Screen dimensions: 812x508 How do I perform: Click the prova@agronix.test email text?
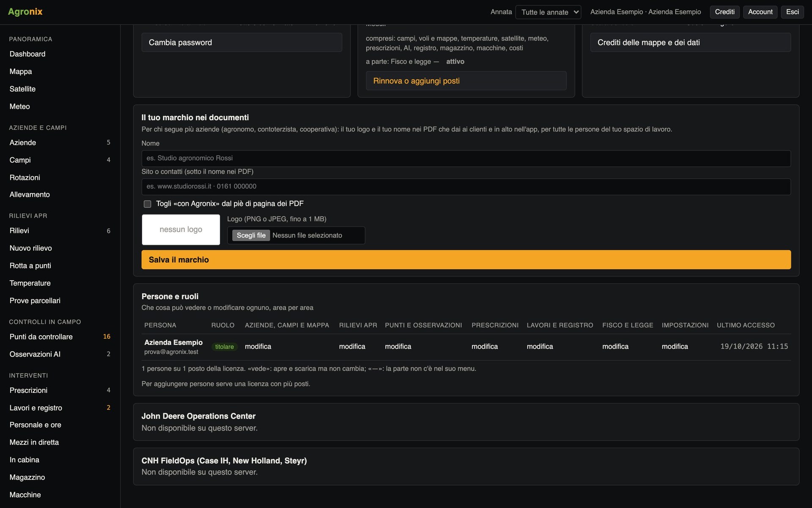(x=171, y=352)
